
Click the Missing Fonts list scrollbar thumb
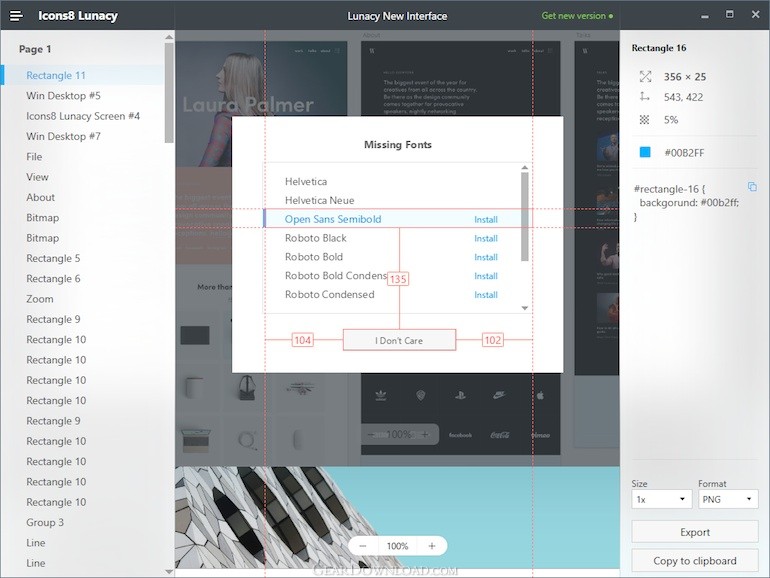coord(524,217)
